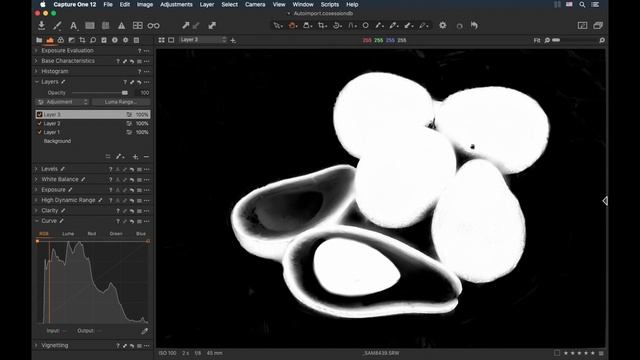This screenshot has width=640, height=360.
Task: Expand the Base Characteristics tool
Action: (x=36, y=61)
